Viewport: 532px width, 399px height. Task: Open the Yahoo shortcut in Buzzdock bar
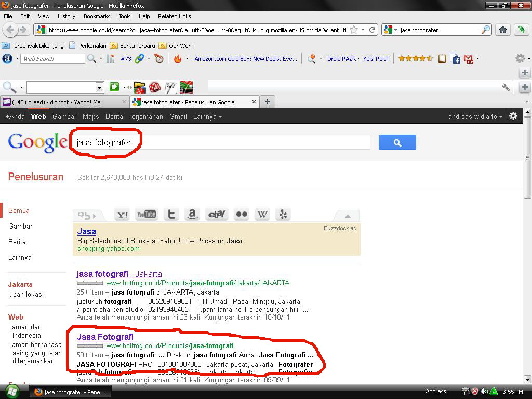(x=122, y=215)
